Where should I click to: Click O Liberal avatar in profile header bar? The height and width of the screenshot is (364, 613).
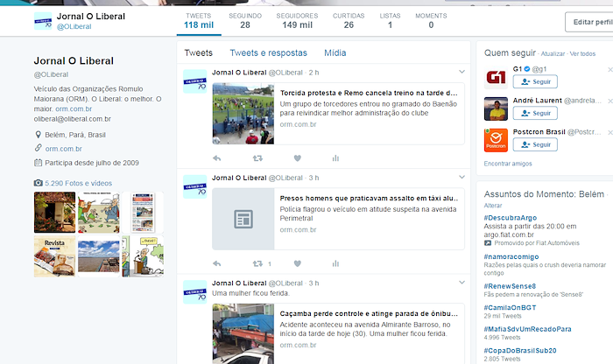point(43,21)
